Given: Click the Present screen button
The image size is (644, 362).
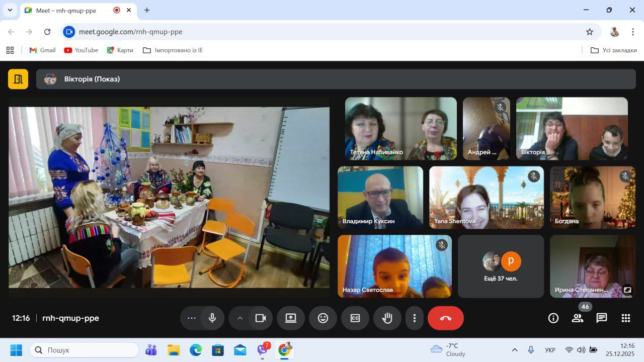Looking at the screenshot, I should 290,318.
